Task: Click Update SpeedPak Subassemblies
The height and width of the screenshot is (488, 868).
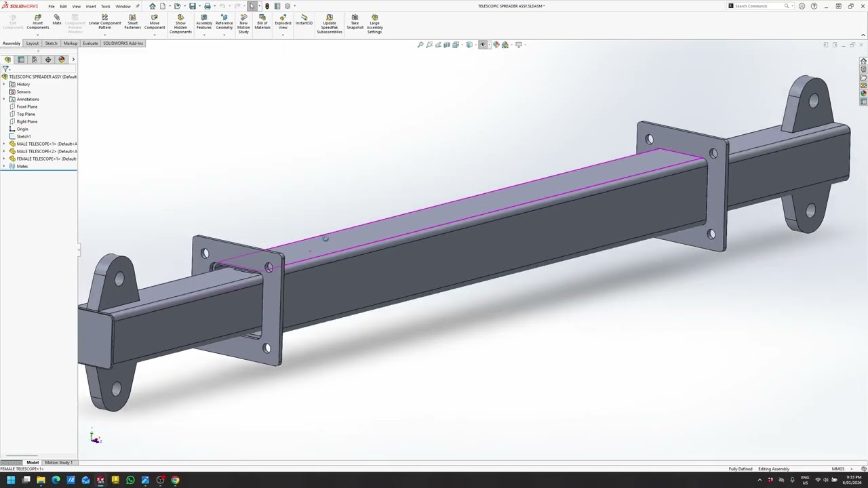Action: (330, 24)
